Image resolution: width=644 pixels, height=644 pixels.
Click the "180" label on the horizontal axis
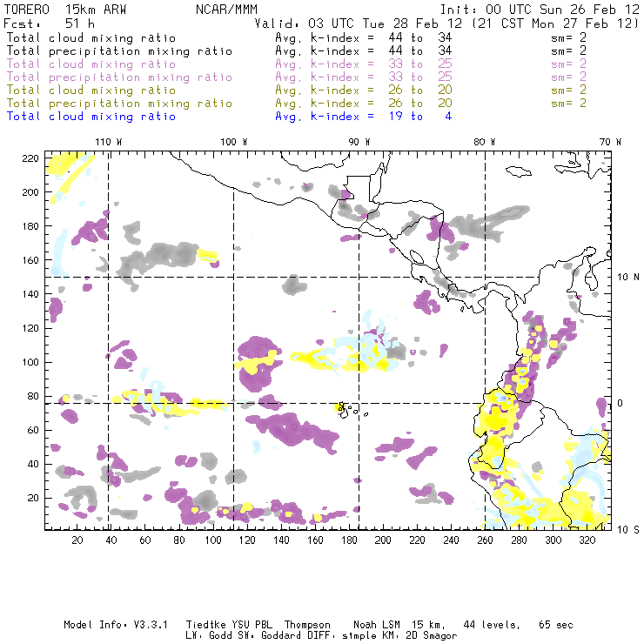(349, 540)
